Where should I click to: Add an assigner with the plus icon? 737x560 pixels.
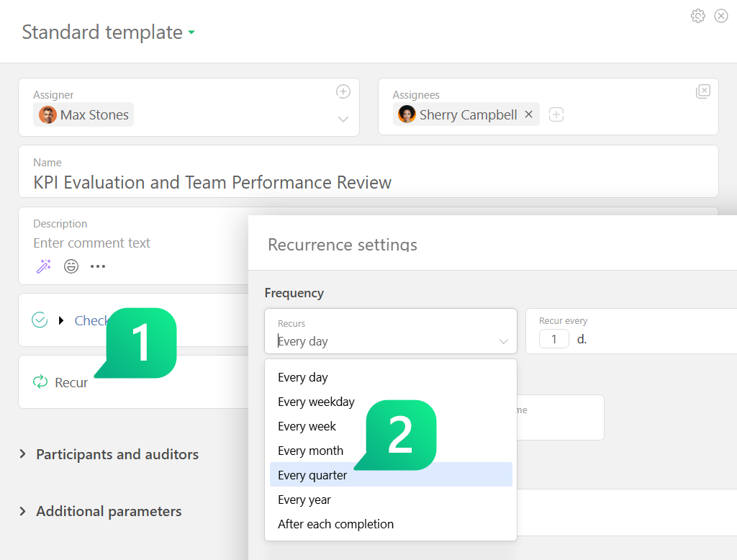pos(343,91)
